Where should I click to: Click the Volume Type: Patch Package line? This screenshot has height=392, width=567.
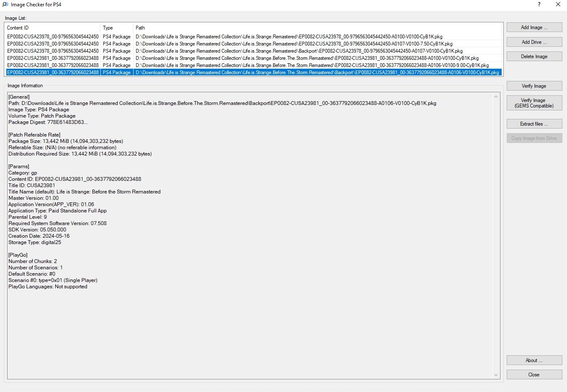point(42,116)
